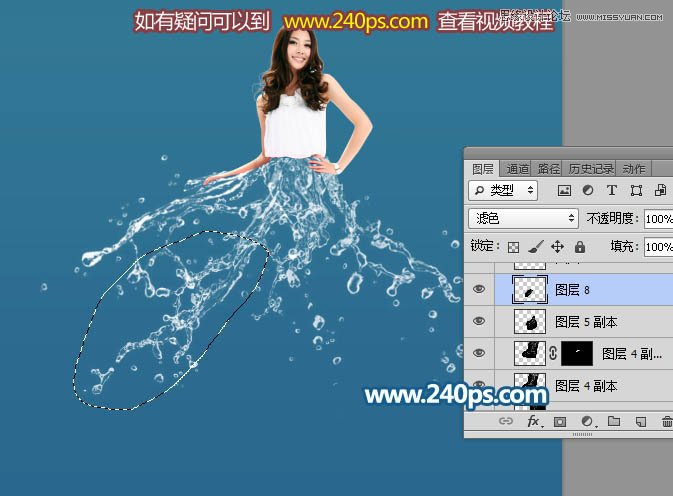This screenshot has height=496, width=673.
Task: Add a layer mask
Action: tap(560, 422)
